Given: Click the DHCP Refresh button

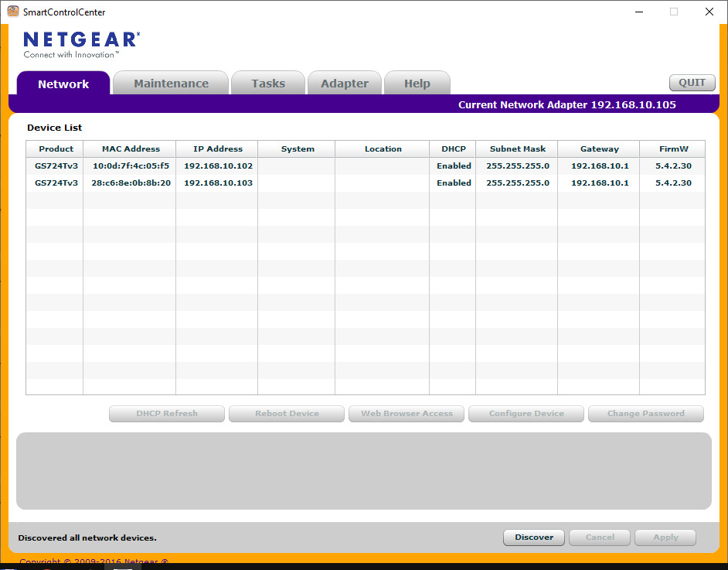Looking at the screenshot, I should click(167, 414).
